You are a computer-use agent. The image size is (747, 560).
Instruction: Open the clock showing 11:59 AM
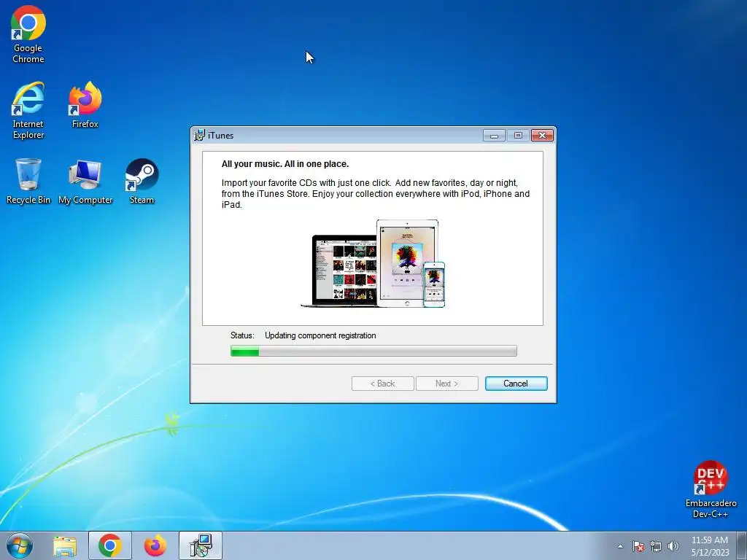click(x=710, y=546)
